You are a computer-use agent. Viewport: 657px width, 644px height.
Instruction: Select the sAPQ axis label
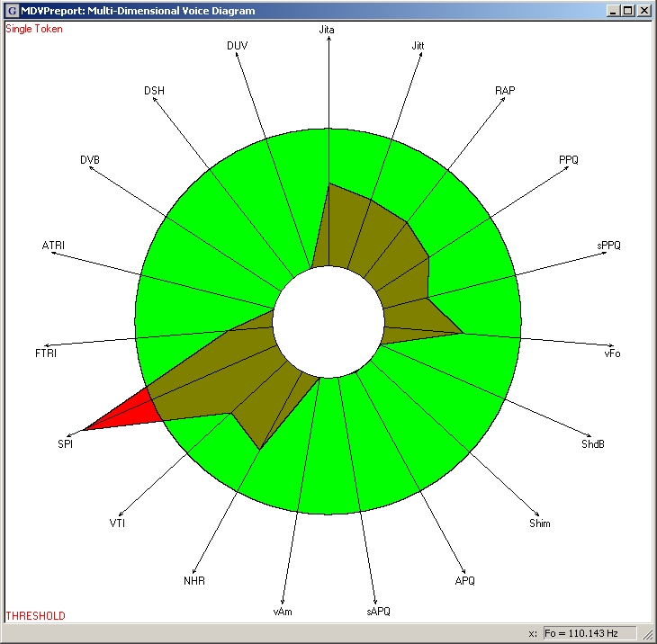pyautogui.click(x=378, y=612)
